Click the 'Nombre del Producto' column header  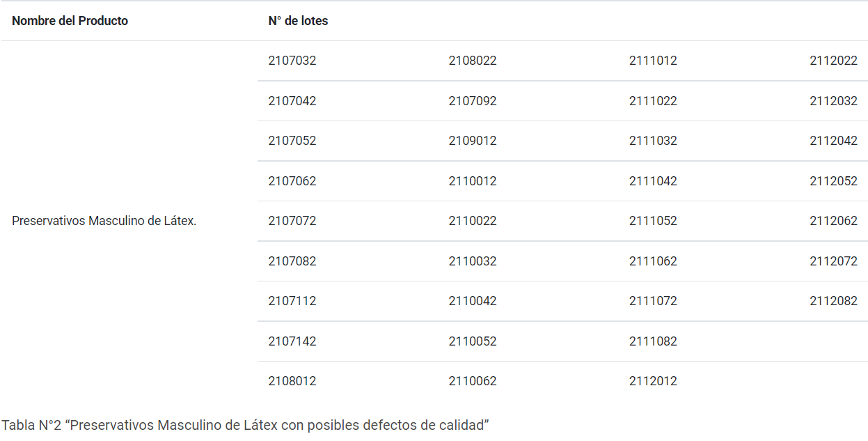(70, 21)
